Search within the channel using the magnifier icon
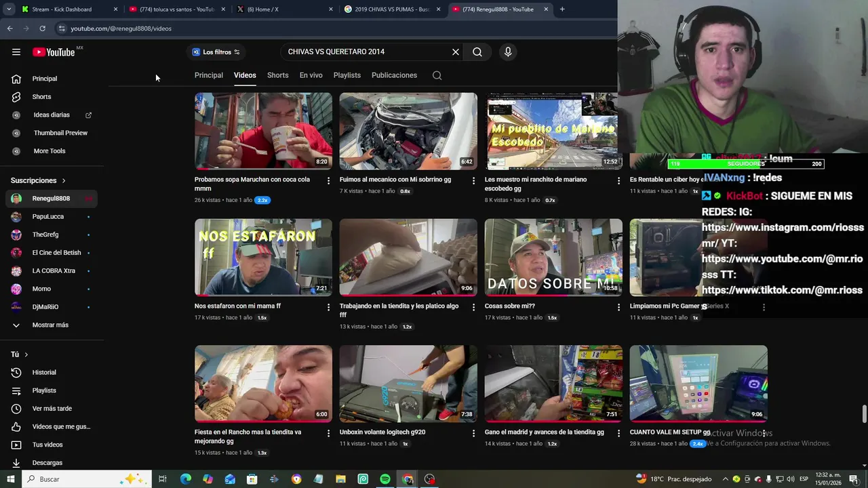The image size is (868, 488). 437,75
